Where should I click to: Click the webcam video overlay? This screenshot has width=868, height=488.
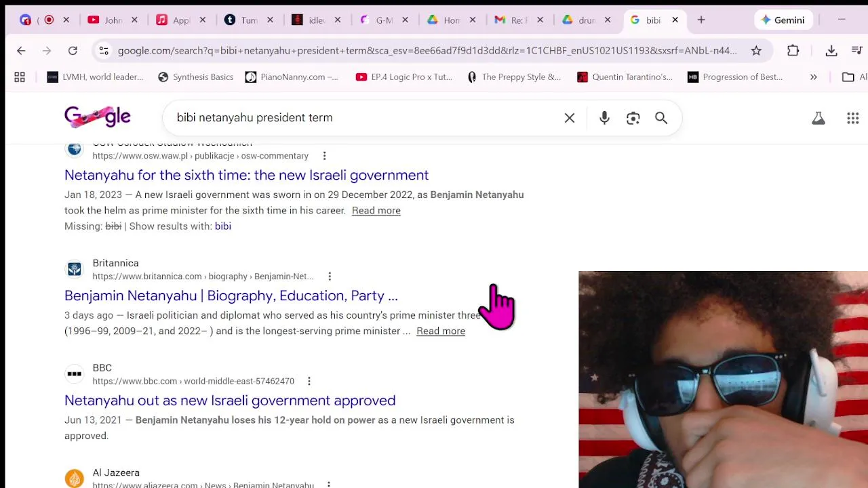click(x=723, y=380)
